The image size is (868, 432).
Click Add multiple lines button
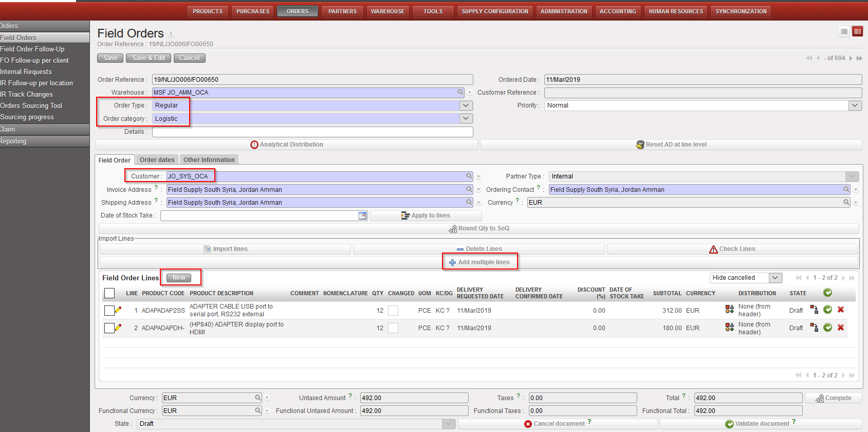[479, 262]
